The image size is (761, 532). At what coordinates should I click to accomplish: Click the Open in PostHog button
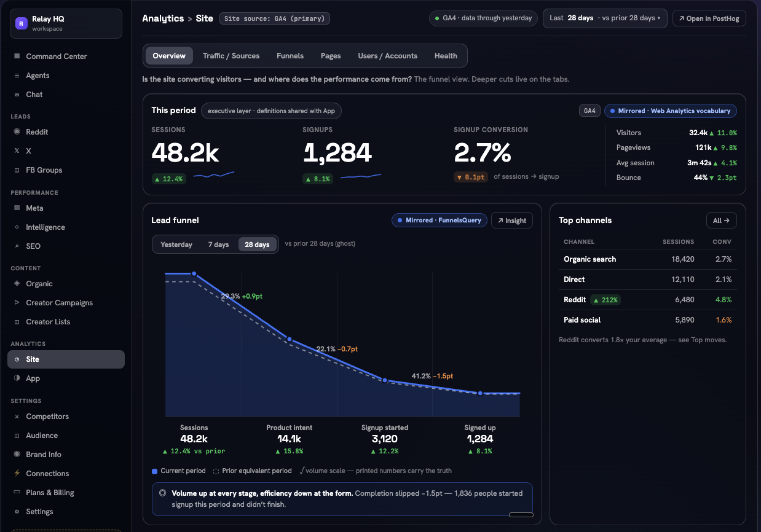pyautogui.click(x=709, y=18)
